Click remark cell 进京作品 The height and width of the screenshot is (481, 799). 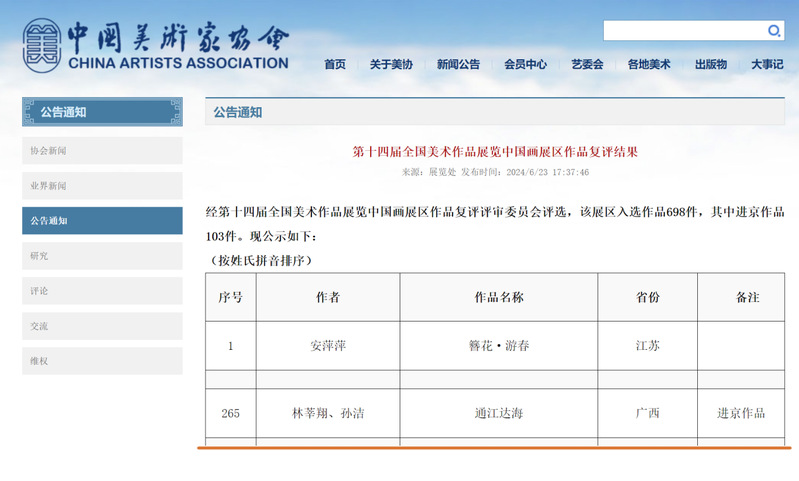point(741,413)
